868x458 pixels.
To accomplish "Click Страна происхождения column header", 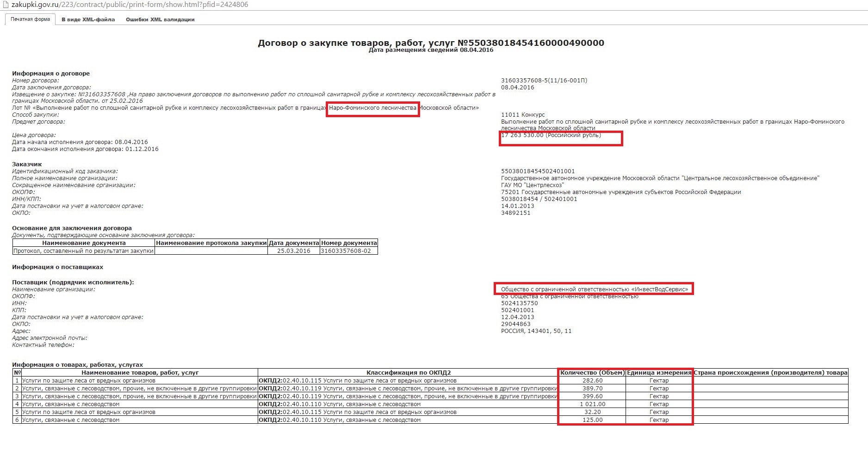I will 770,372.
